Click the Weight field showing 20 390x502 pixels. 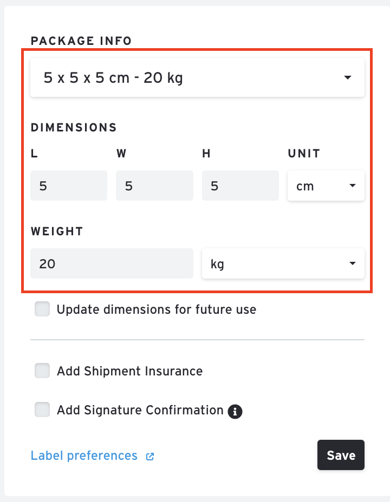tap(112, 263)
